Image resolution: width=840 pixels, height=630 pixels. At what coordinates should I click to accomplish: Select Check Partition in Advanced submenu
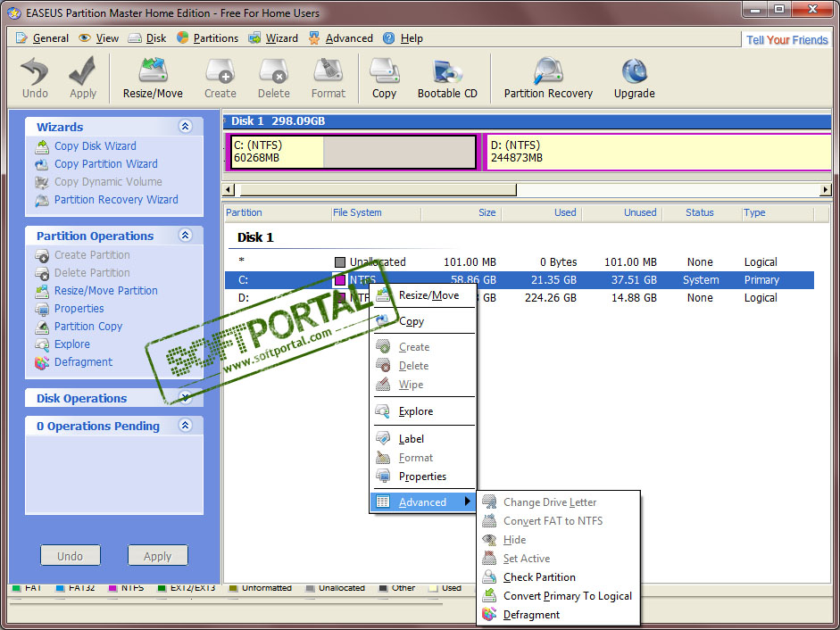click(x=558, y=577)
